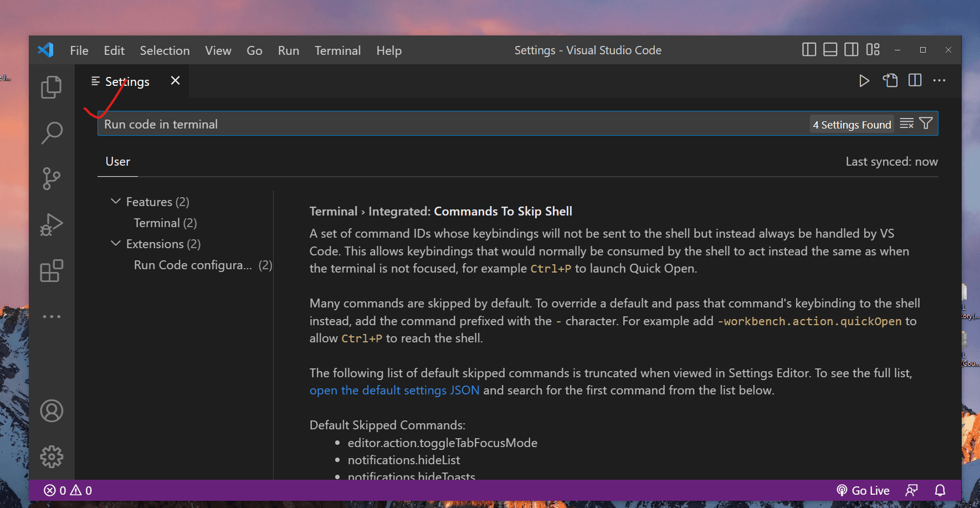Minimize the VS Code window

point(897,50)
